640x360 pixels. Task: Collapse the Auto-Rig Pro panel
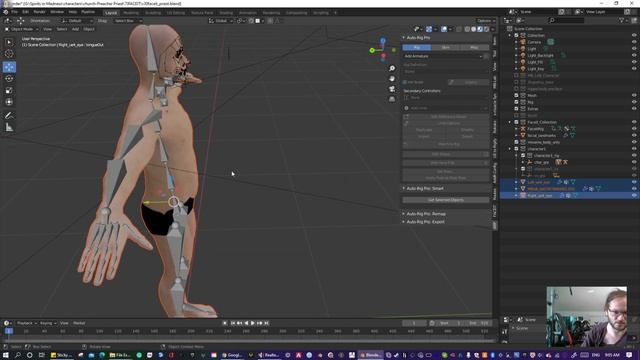click(x=404, y=38)
